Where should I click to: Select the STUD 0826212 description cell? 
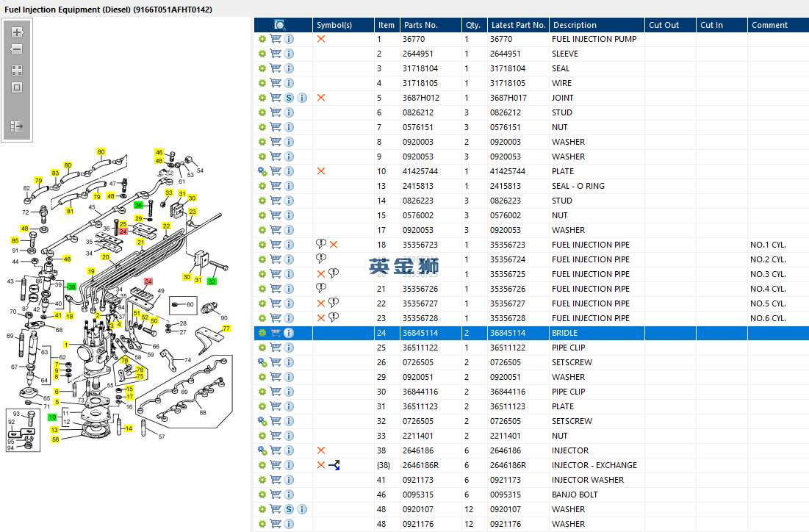(x=562, y=112)
